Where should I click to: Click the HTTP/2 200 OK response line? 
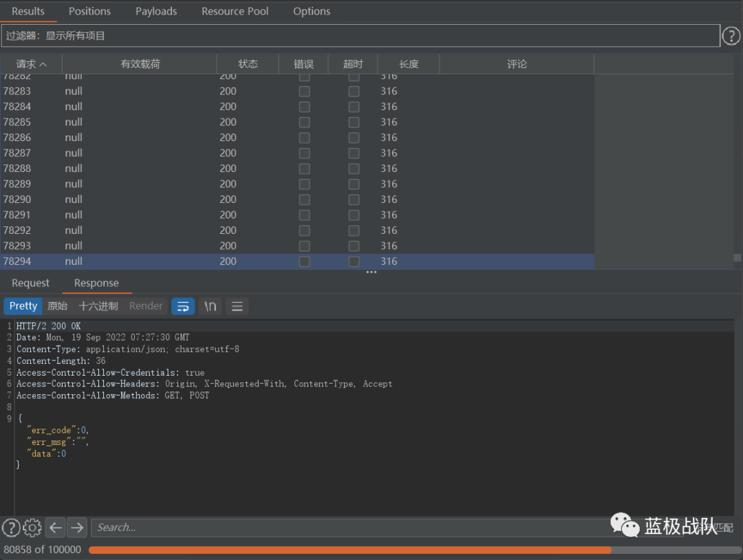tap(48, 326)
